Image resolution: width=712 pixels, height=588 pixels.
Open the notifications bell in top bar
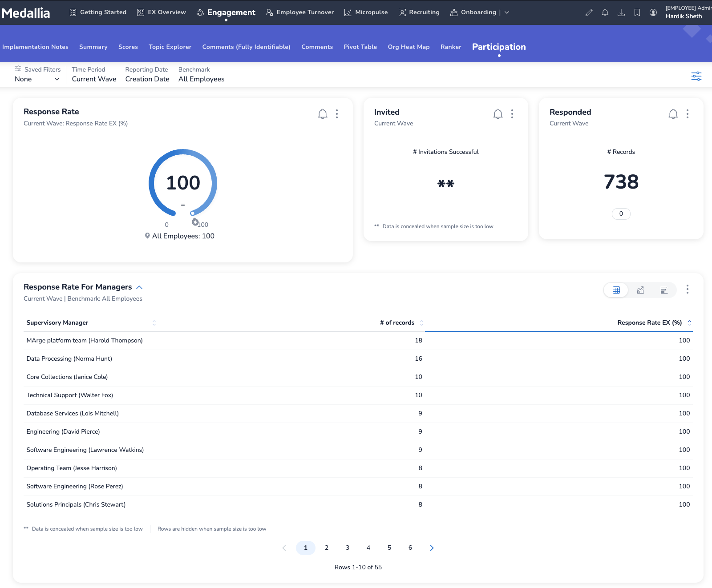605,12
